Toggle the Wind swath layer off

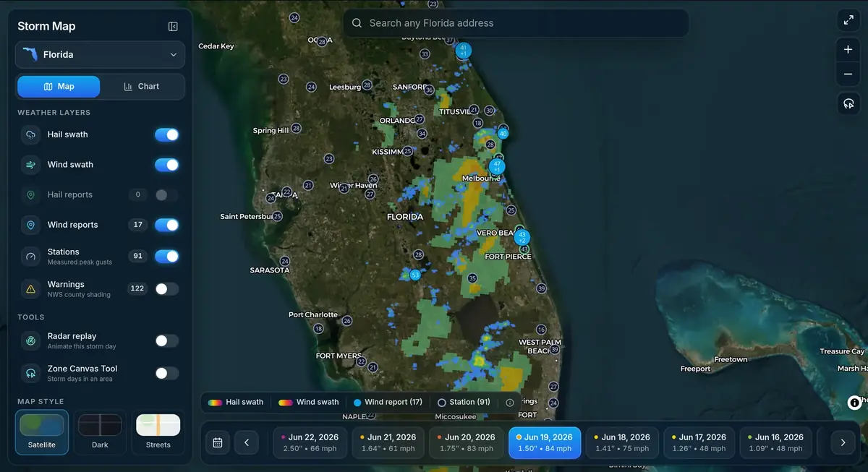pyautogui.click(x=166, y=165)
